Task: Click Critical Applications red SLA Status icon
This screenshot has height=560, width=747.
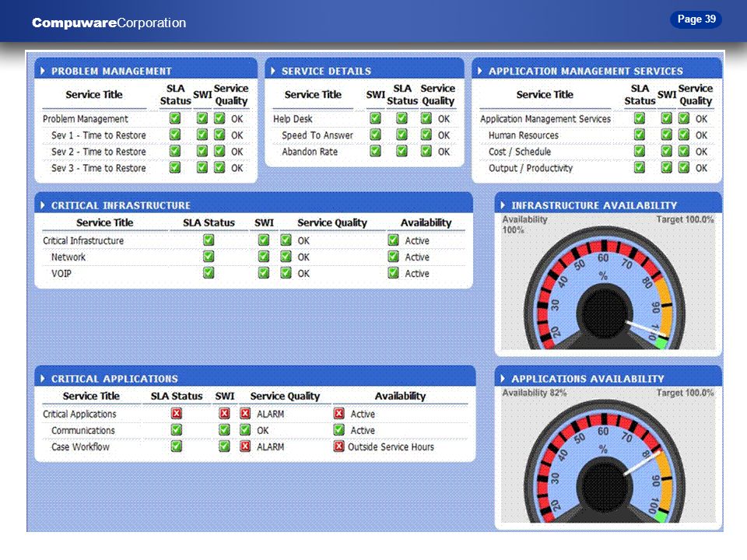Action: click(x=177, y=413)
